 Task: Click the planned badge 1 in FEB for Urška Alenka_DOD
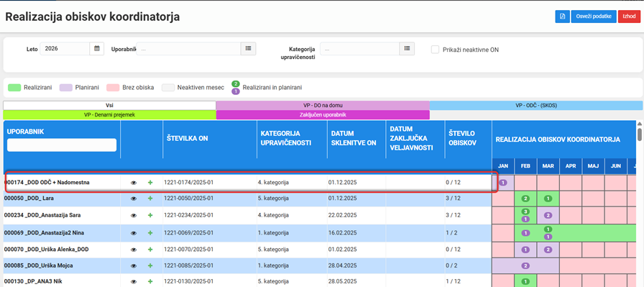[x=525, y=250]
